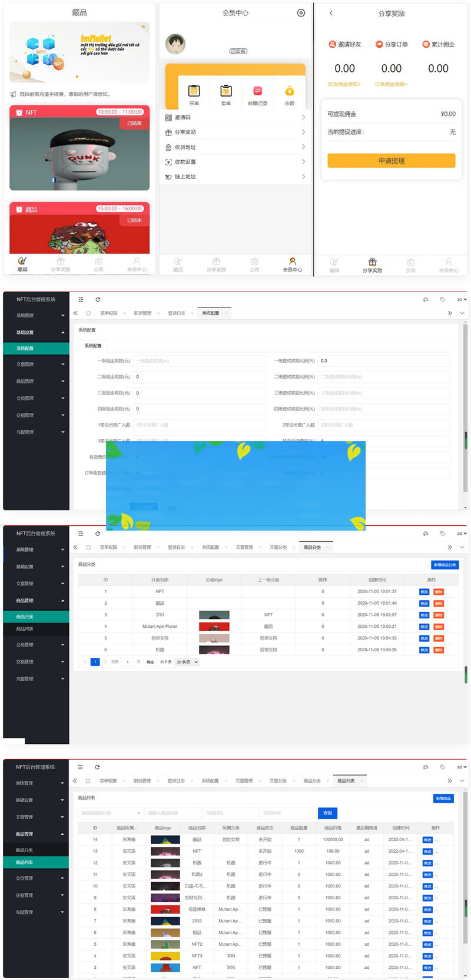Screen dimensions: 471x980
Task: Tap the 余额 money bag icon
Action: tap(289, 91)
